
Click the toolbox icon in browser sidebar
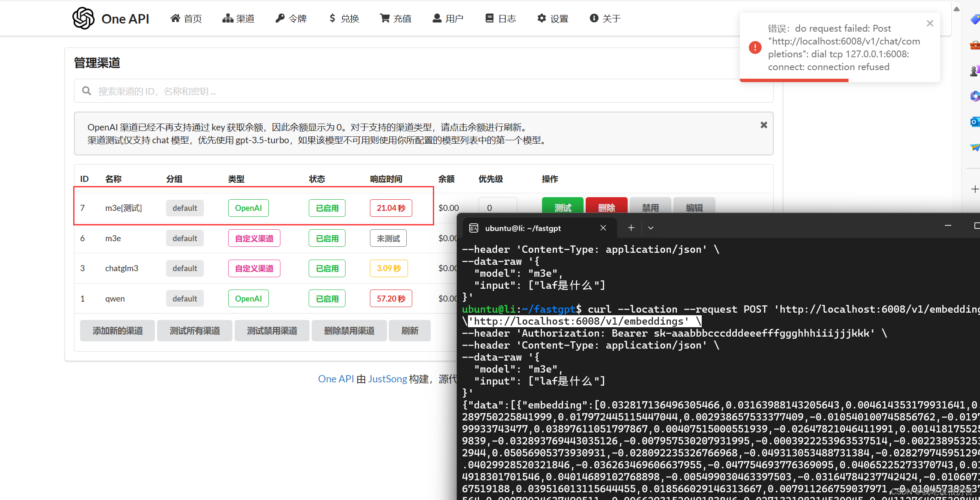click(975, 45)
